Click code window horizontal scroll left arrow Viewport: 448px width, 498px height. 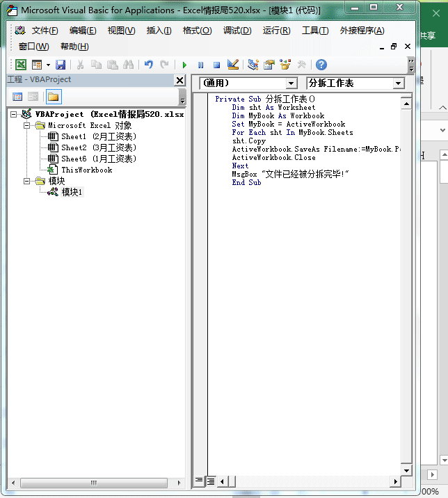(x=222, y=481)
